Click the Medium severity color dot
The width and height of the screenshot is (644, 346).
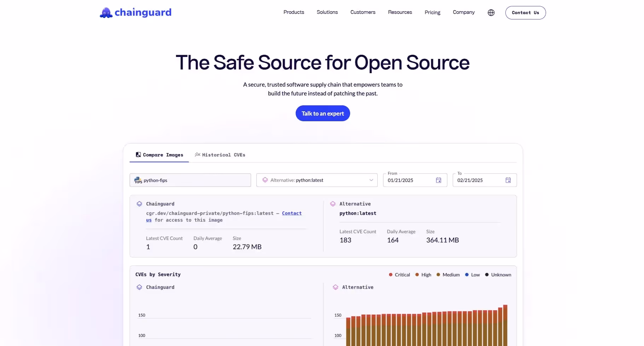point(438,275)
